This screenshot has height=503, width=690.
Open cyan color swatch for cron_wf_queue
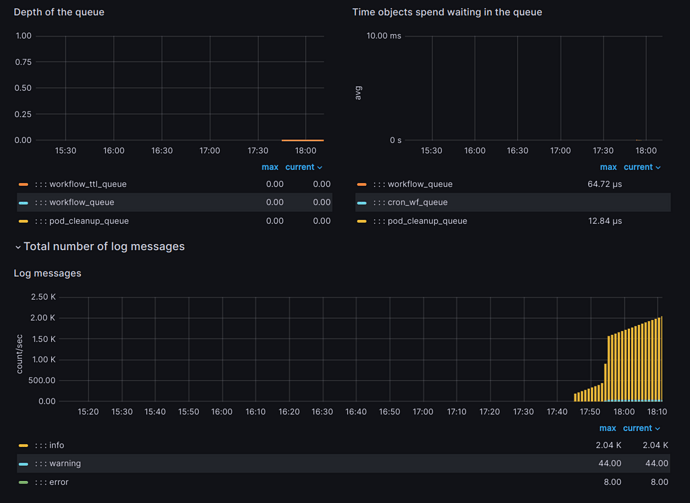coord(362,203)
